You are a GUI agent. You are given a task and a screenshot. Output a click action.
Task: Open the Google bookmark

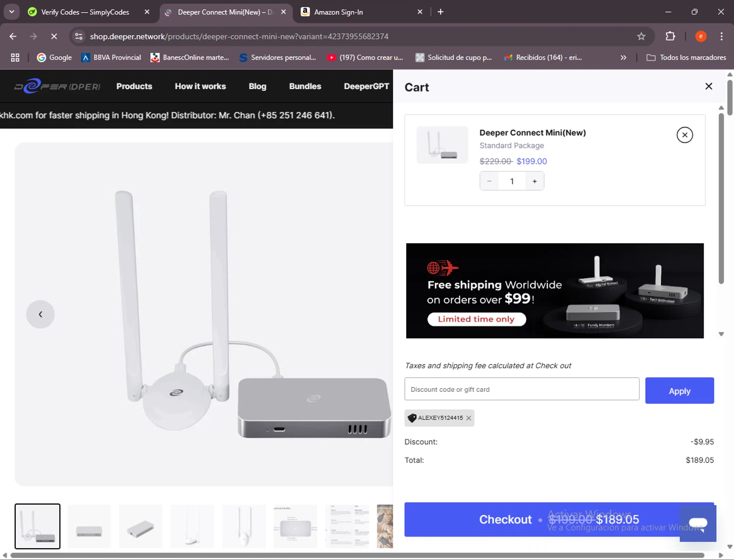54,58
